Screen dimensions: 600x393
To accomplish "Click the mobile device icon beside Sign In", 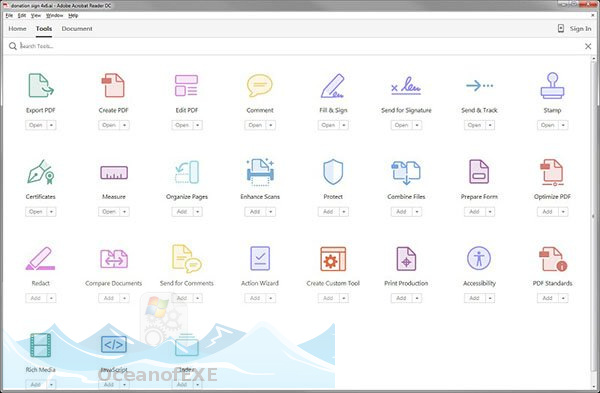I will (x=561, y=29).
